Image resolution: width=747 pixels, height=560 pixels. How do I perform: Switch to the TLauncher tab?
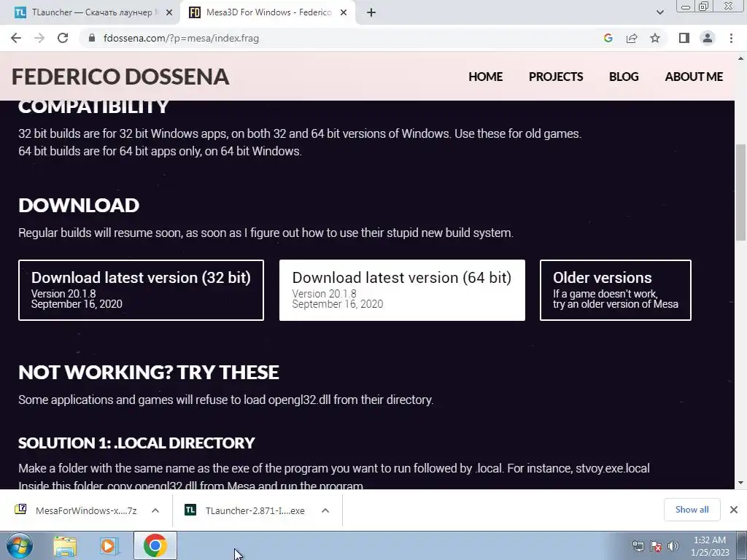pyautogui.click(x=90, y=12)
